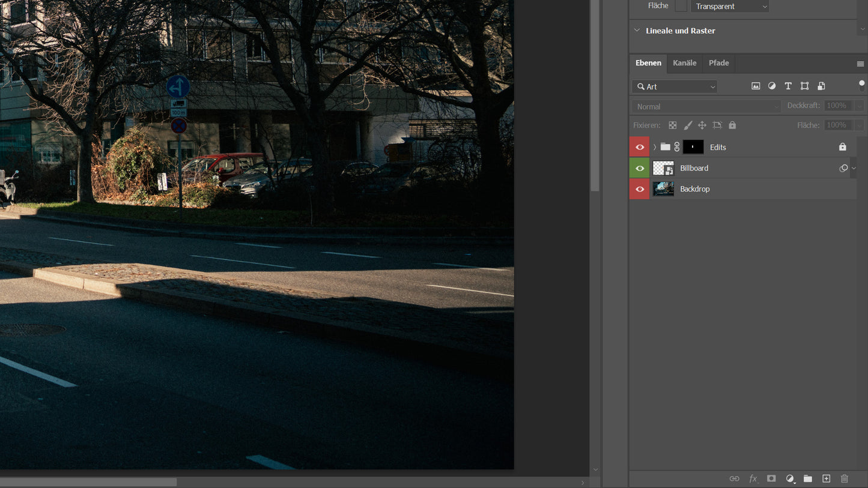Collapse the Lineale und Raster section

tap(637, 31)
